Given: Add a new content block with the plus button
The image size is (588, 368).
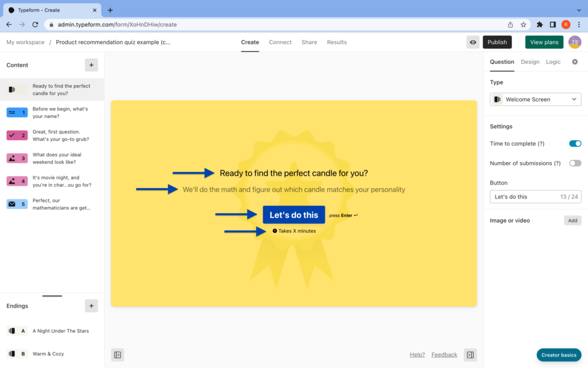Looking at the screenshot, I should coord(91,65).
